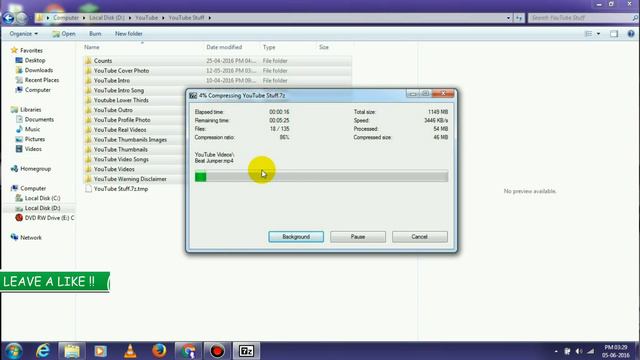Select the YouTube Warning Disclaimer folder
Viewport: 640px width, 360px height.
[x=130, y=179]
